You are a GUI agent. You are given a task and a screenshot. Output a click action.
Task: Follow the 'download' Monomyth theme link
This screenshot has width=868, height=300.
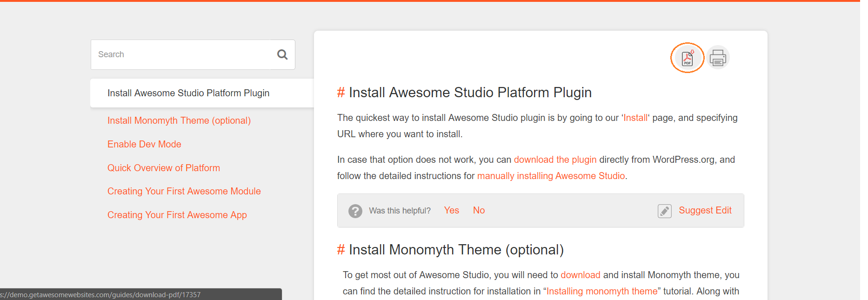[x=581, y=275]
